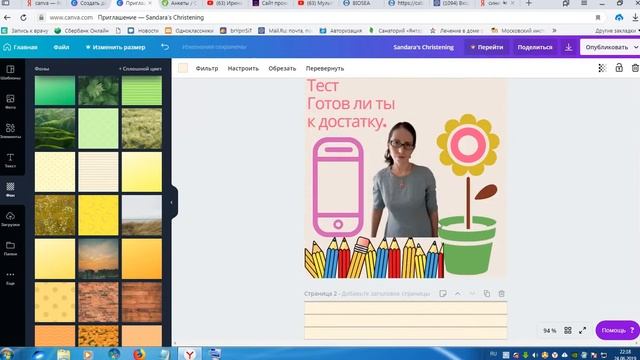
Task: Move page 2 up with chevron
Action: 458,293
